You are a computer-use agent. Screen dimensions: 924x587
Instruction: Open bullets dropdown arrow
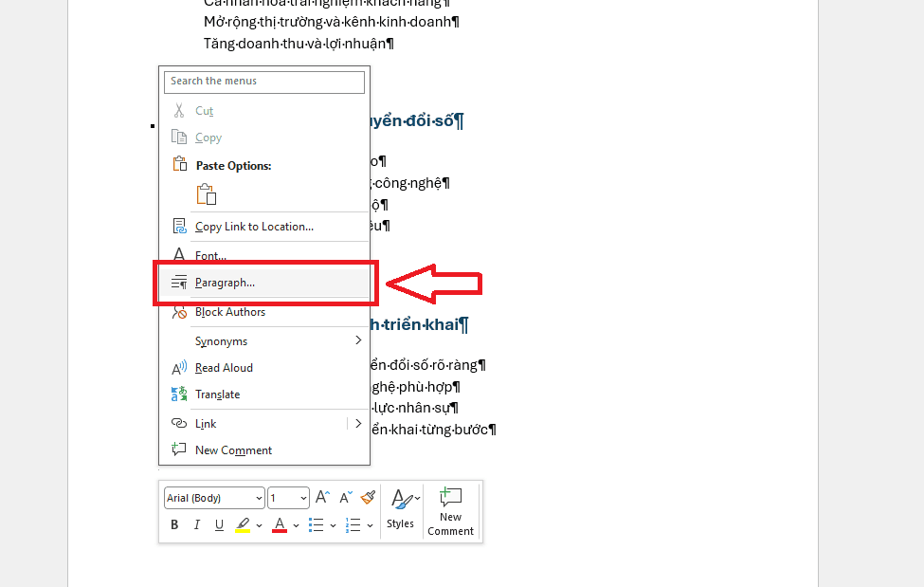[333, 525]
